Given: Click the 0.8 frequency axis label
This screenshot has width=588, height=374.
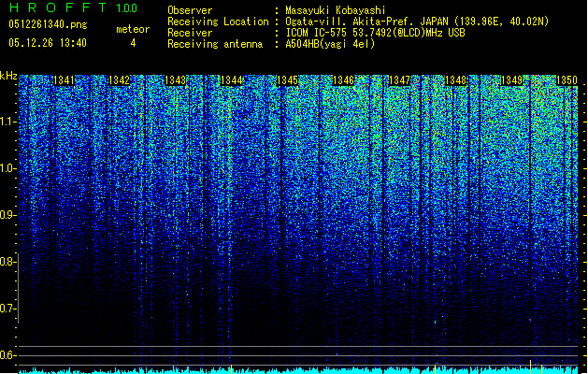Looking at the screenshot, I should click(x=7, y=262).
